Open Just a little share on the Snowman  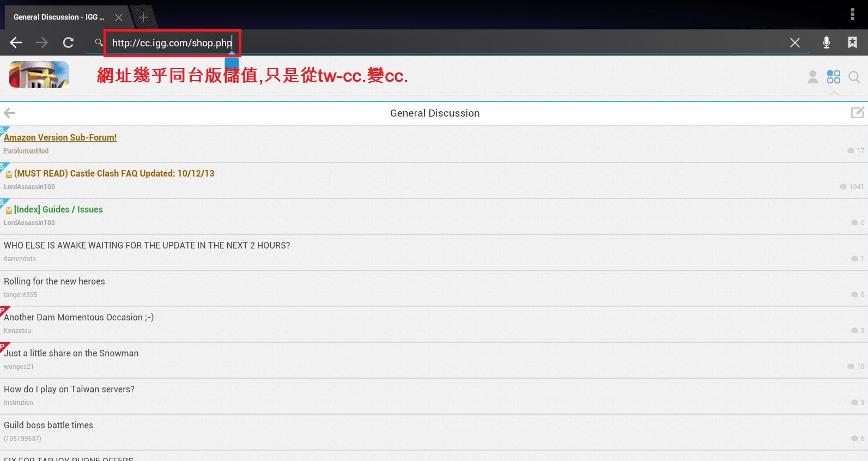(x=71, y=353)
